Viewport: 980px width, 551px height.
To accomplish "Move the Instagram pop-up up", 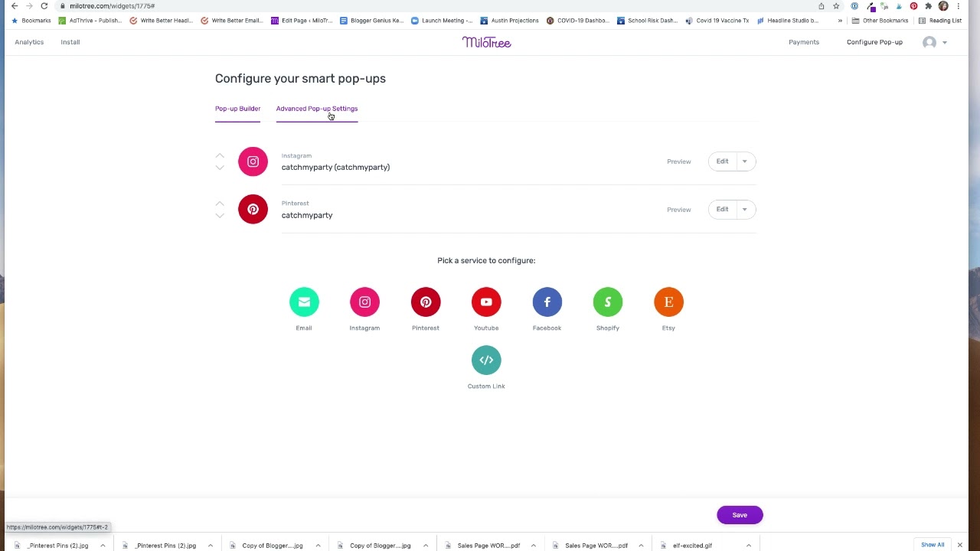I will [220, 156].
